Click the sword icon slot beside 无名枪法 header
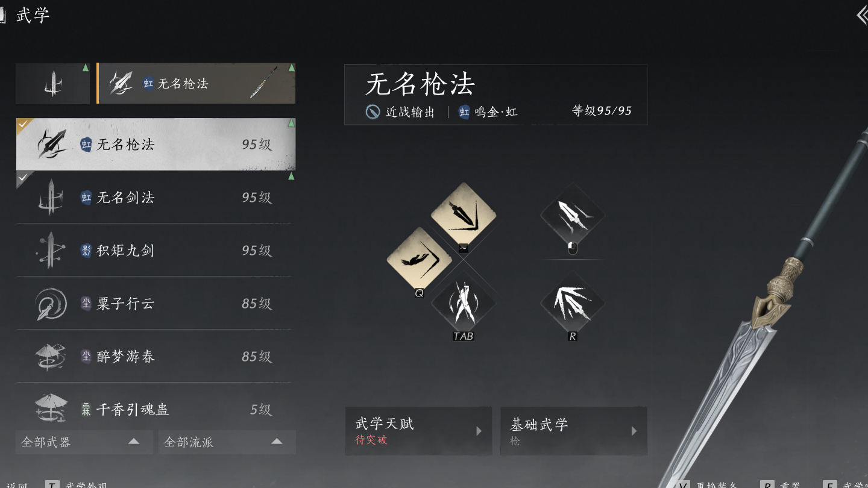This screenshot has width=868, height=488. (53, 84)
